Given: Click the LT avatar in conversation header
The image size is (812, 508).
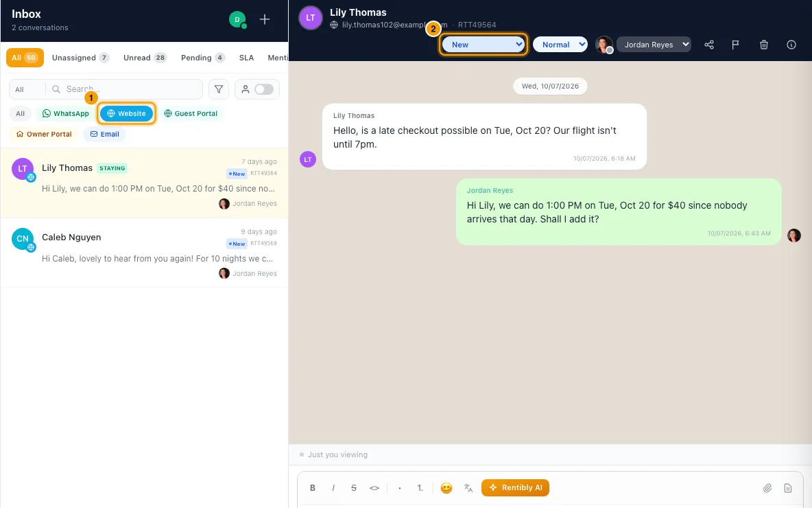Looking at the screenshot, I should point(311,18).
